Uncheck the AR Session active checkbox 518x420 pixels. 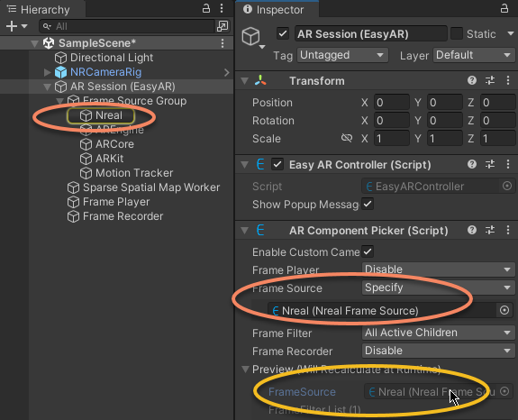coord(283,33)
